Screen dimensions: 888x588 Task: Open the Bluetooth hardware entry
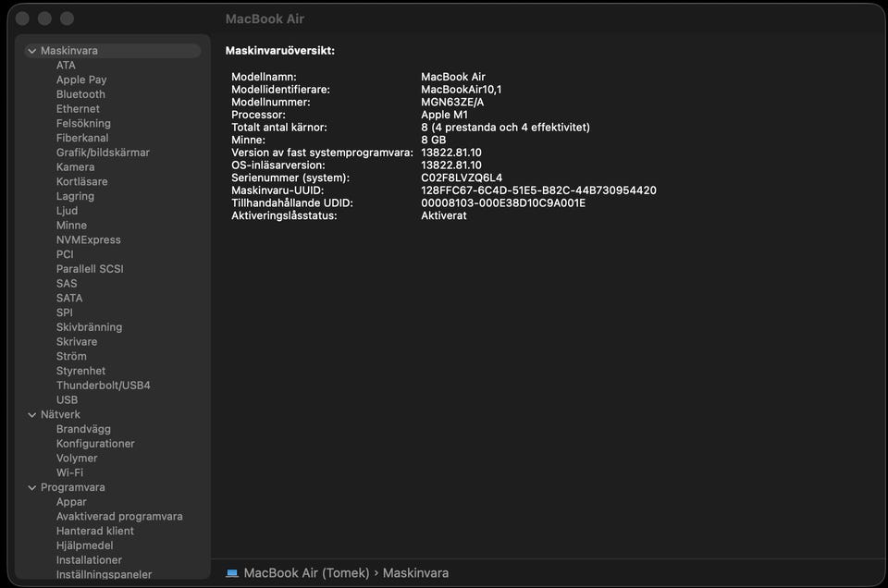click(x=80, y=94)
